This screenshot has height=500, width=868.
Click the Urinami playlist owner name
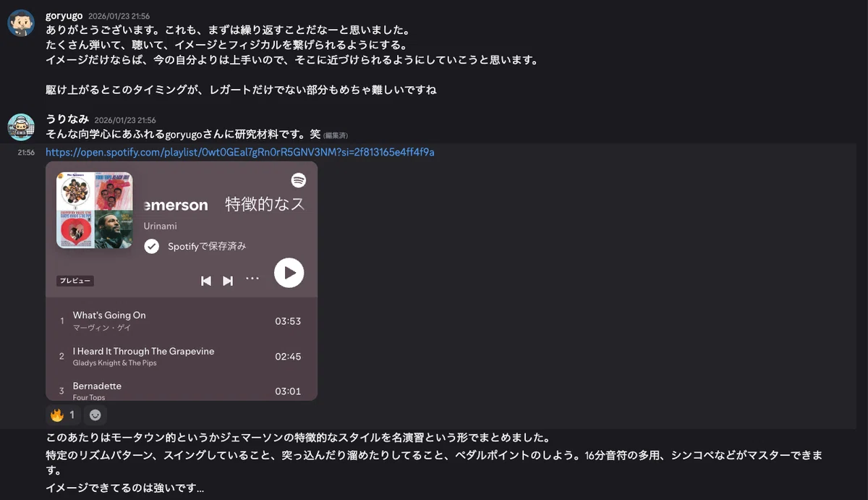(161, 226)
